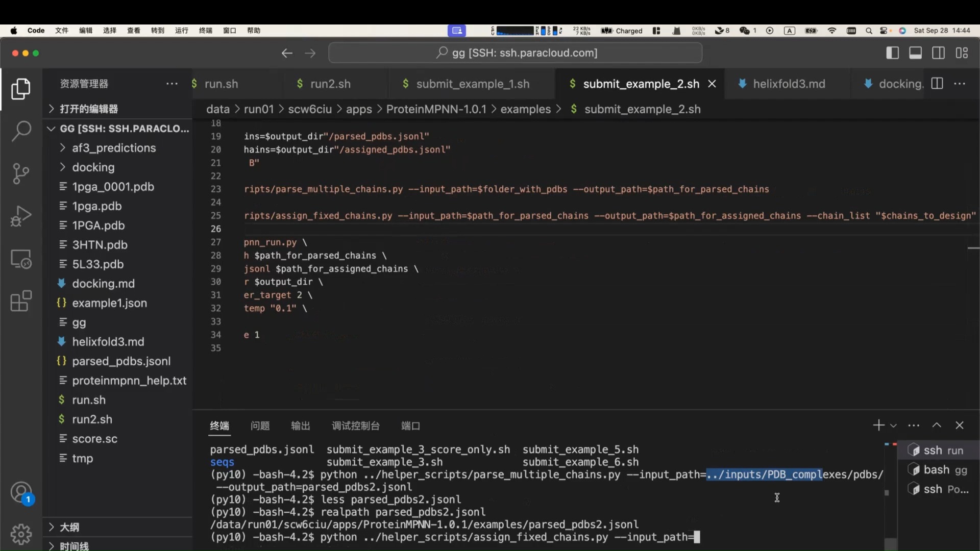980x551 pixels.
Task: Open the Remote Explorer view
Action: [x=21, y=259]
